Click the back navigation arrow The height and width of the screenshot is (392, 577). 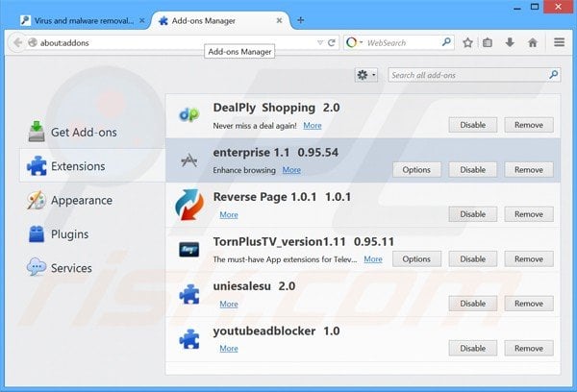click(17, 42)
